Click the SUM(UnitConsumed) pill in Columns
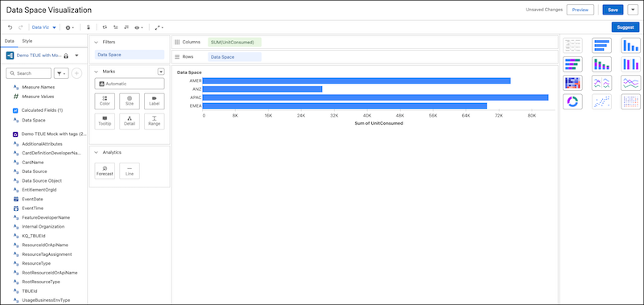644x305 pixels. (x=235, y=42)
